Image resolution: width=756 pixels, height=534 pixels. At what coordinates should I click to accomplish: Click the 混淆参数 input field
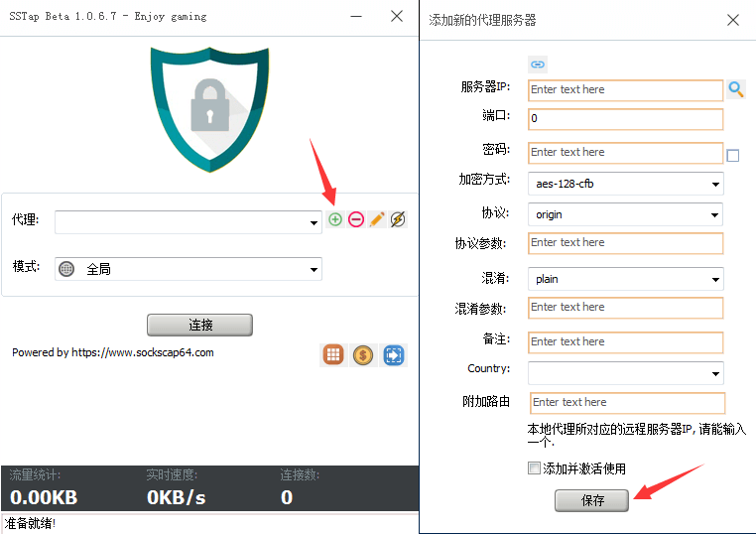(x=626, y=308)
